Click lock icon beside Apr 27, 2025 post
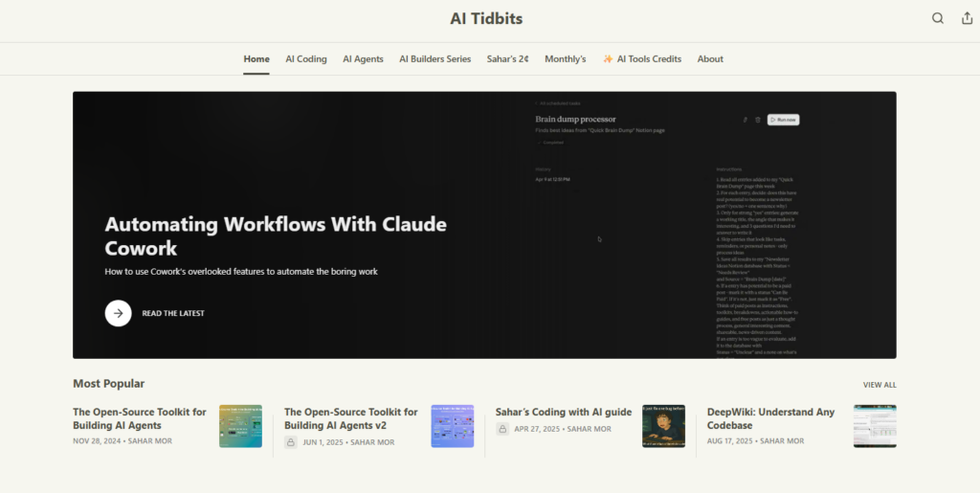The height and width of the screenshot is (493, 980). coord(501,429)
